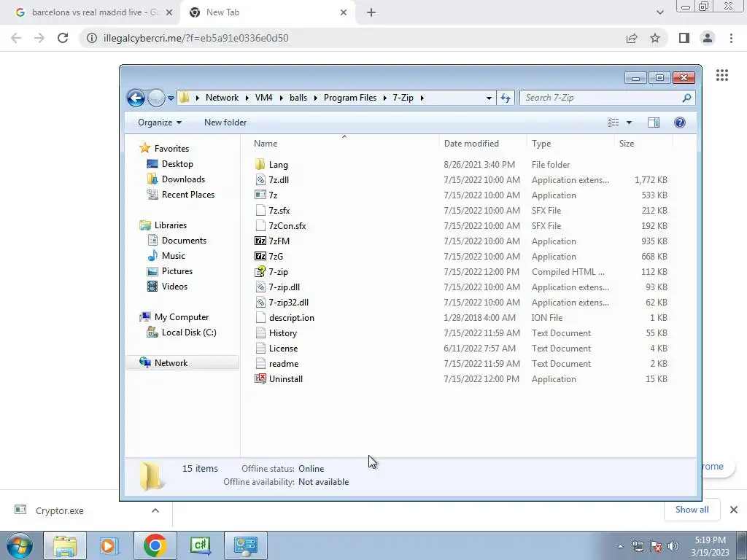
Task: Click the Chrome address bar URL
Action: coord(196,38)
